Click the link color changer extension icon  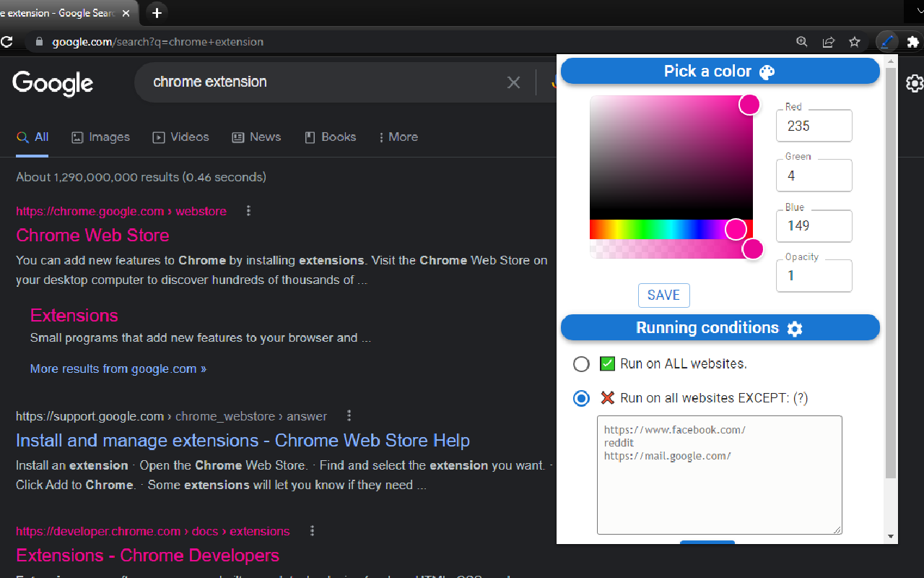(x=886, y=42)
